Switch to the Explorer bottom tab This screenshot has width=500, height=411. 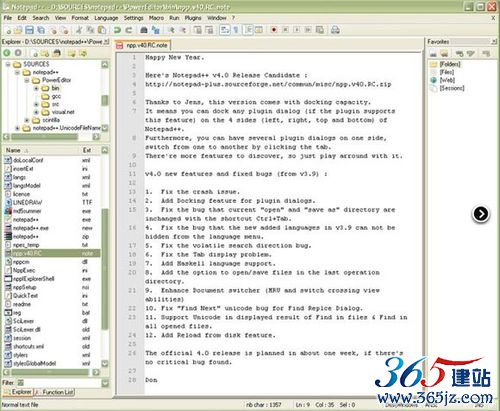[x=18, y=392]
